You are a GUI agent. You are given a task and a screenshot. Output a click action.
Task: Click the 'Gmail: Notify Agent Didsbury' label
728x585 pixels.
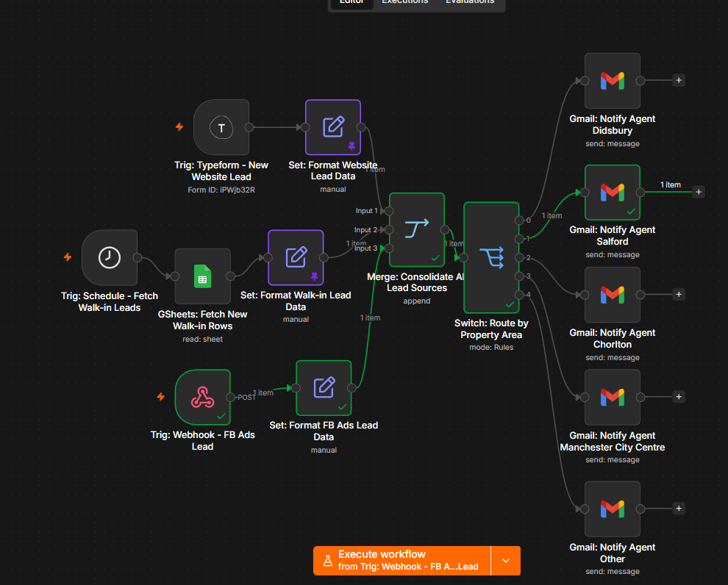pos(613,124)
